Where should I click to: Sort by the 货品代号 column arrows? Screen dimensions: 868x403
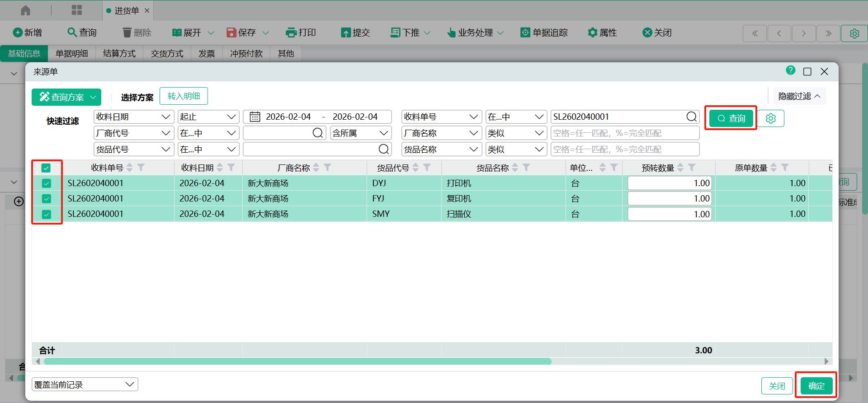point(415,168)
